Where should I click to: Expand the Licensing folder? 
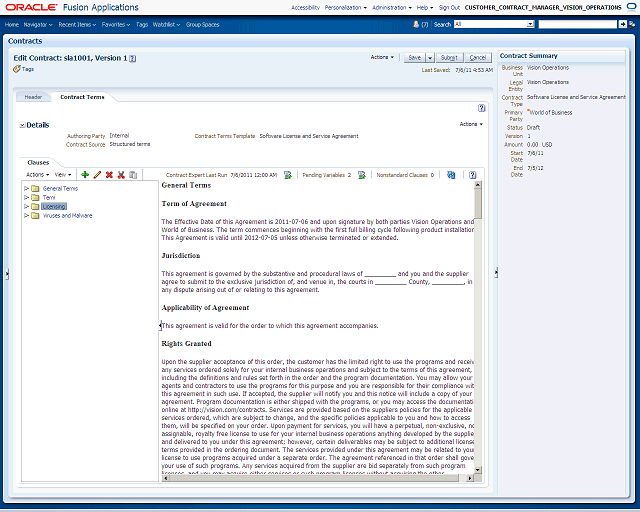coord(27,206)
